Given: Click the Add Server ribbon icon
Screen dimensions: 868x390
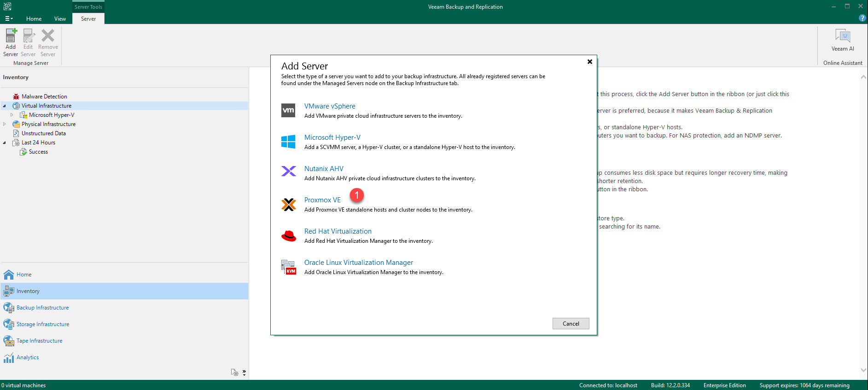Looking at the screenshot, I should (11, 36).
